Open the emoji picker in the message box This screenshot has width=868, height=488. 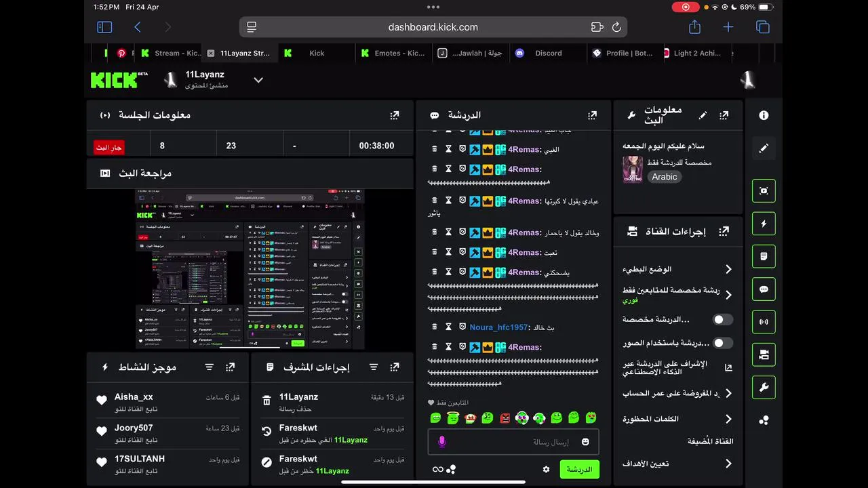pos(585,442)
